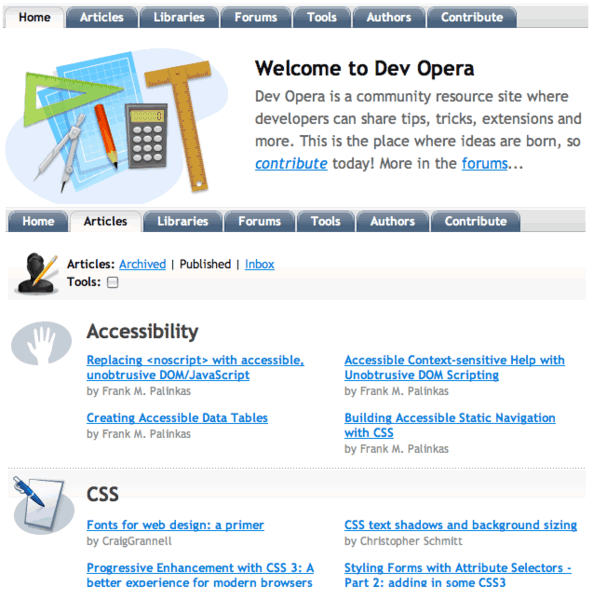Click the drafting tools welcome illustration
The height and width of the screenshot is (600, 593).
[117, 126]
